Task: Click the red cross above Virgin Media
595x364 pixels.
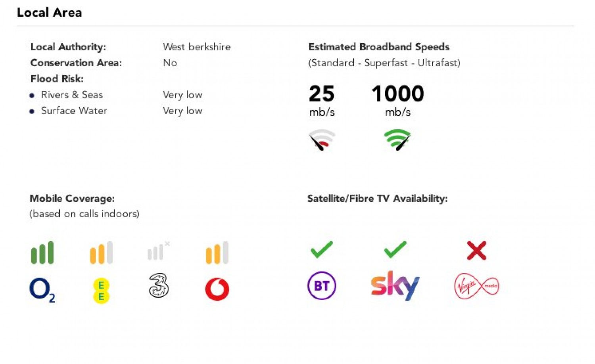Action: tap(476, 251)
